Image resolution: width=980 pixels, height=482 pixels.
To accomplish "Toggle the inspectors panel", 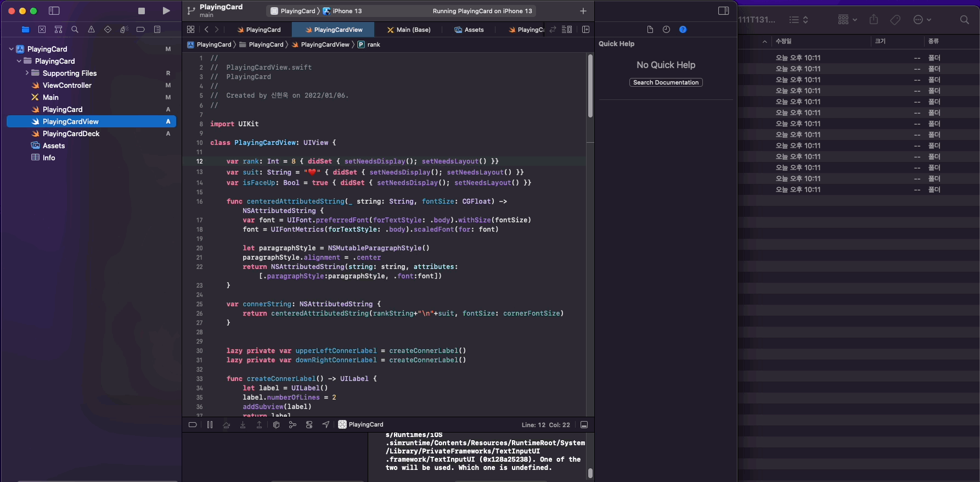I will pos(723,11).
